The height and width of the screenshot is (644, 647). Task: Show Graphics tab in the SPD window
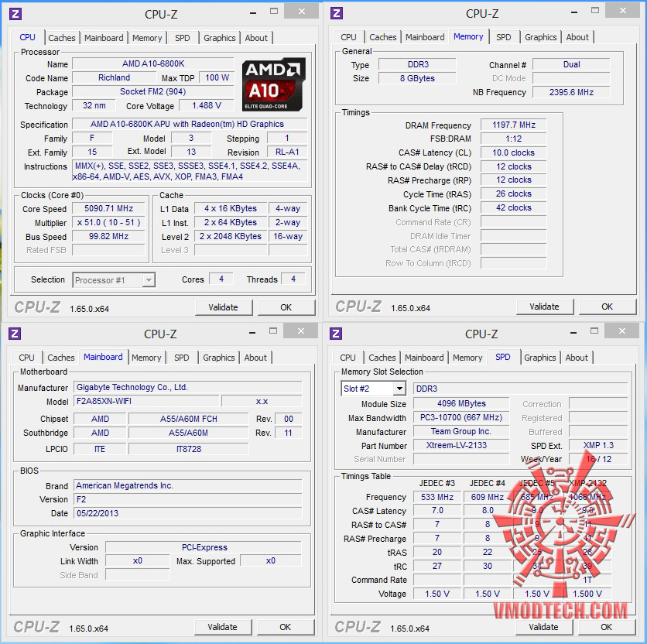click(539, 358)
